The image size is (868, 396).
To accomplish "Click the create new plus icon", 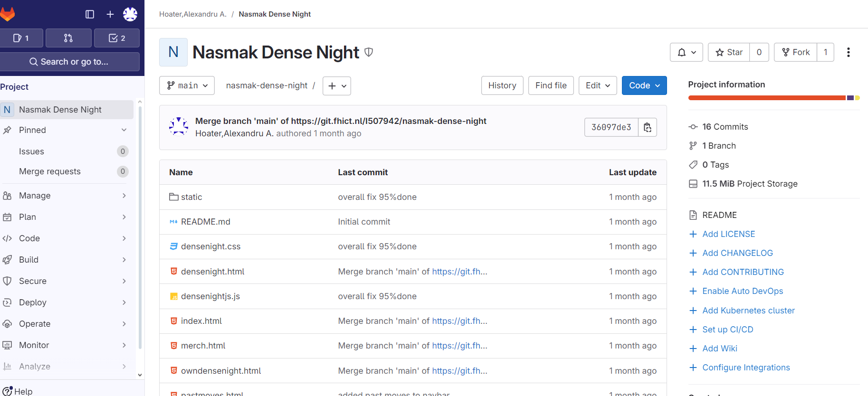I will [110, 14].
